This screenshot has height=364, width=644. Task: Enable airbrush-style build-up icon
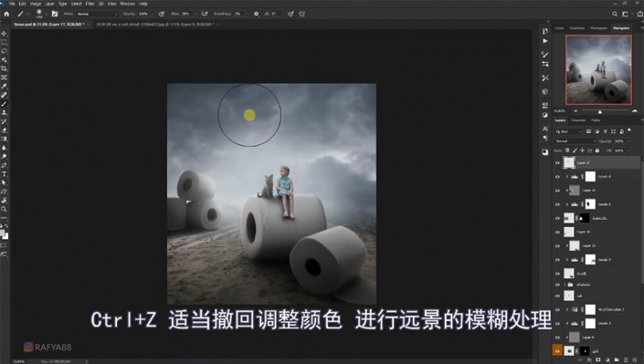pyautogui.click(x=205, y=14)
